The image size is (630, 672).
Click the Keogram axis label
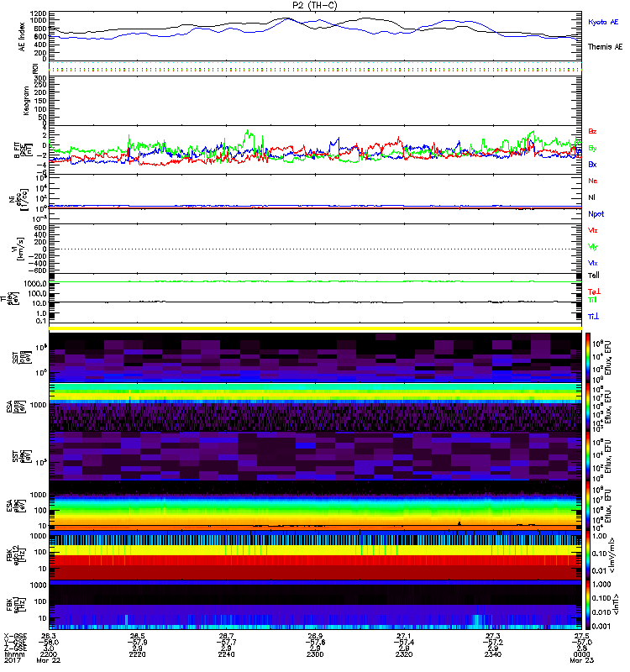pos(26,100)
